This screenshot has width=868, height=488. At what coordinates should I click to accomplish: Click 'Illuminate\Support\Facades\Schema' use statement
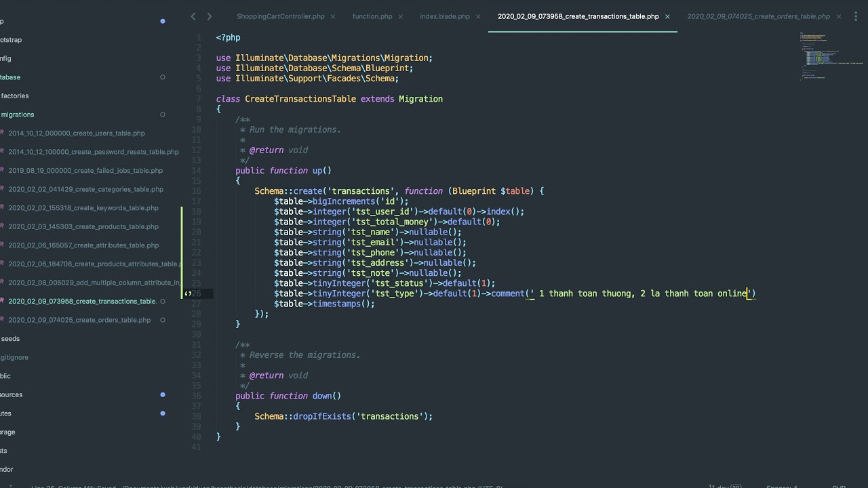click(315, 79)
